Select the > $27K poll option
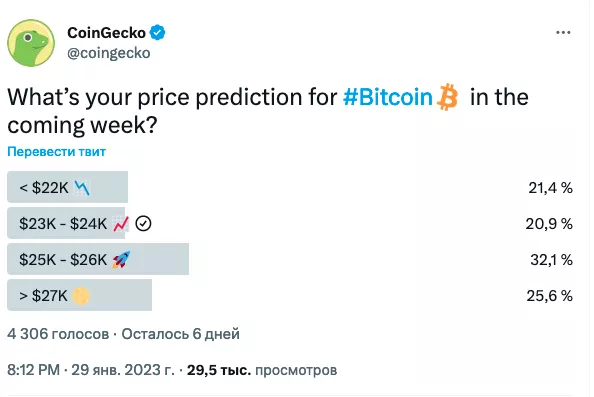The height and width of the screenshot is (397, 594). pyautogui.click(x=290, y=295)
